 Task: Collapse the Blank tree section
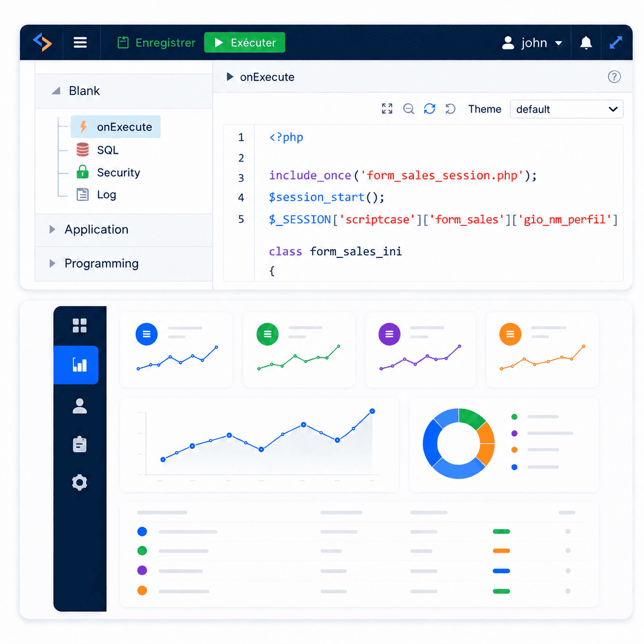coord(56,91)
